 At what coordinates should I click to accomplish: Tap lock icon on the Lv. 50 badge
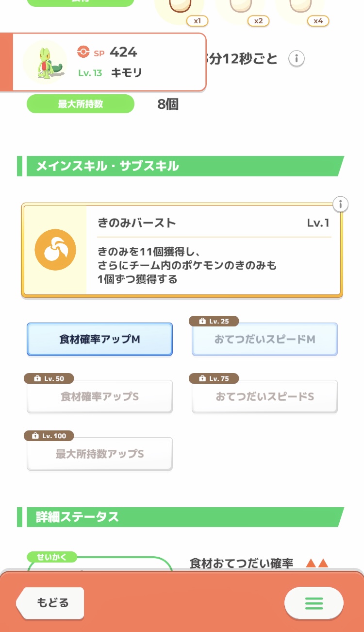tap(37, 378)
